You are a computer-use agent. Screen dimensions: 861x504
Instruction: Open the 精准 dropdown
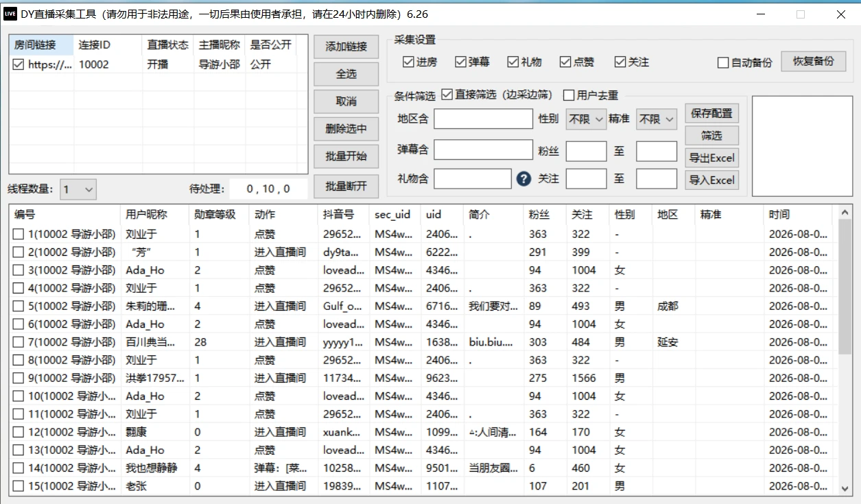(657, 119)
